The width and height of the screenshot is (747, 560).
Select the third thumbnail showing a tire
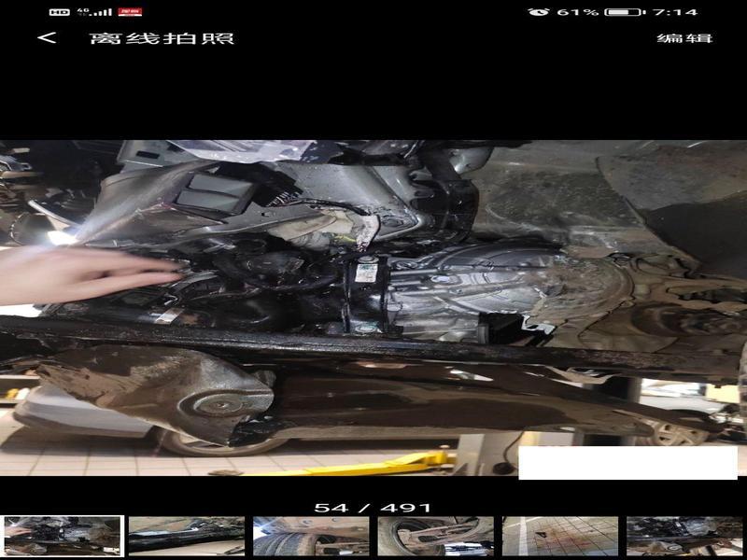(x=311, y=536)
